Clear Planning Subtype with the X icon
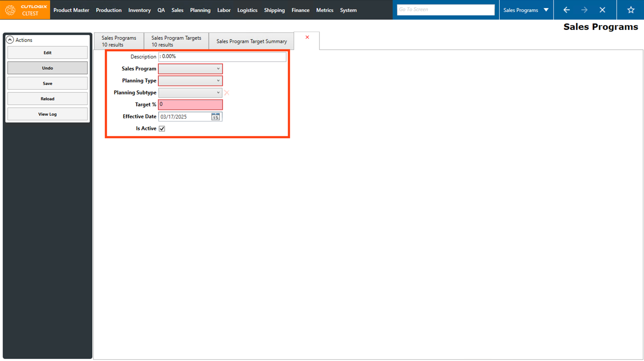The height and width of the screenshot is (361, 644). tap(227, 93)
